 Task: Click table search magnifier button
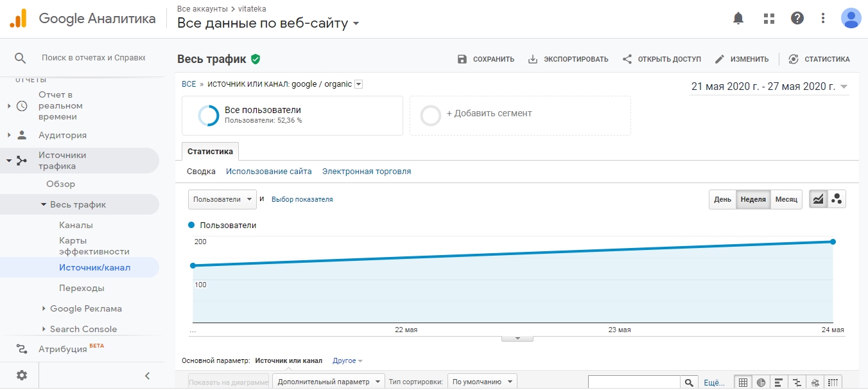point(689,382)
